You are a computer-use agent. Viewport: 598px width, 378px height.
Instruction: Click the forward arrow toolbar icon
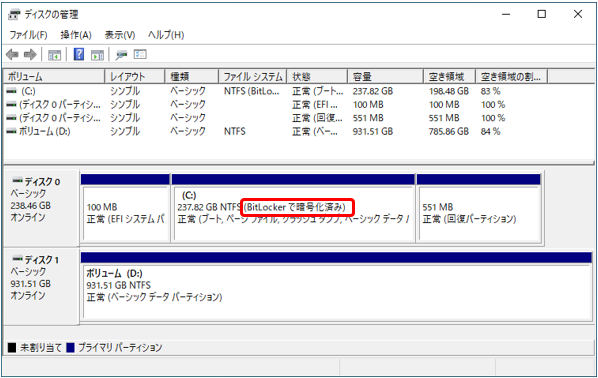[x=30, y=55]
